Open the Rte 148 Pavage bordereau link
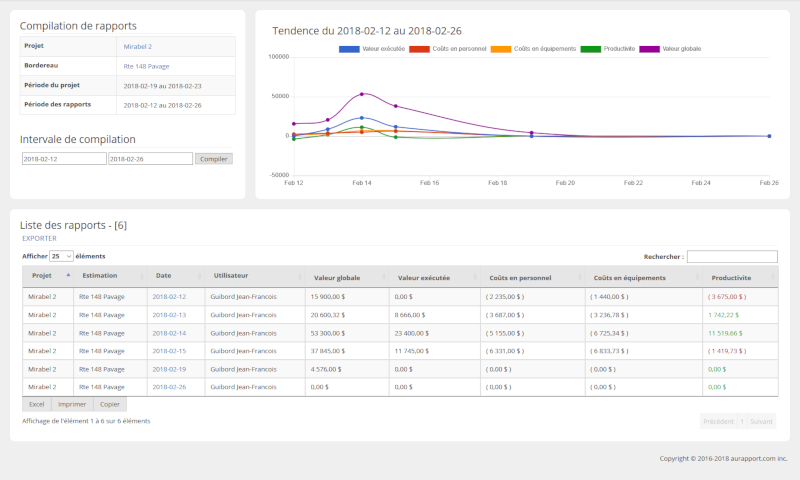Image resolution: width=800 pixels, height=480 pixels. point(146,66)
